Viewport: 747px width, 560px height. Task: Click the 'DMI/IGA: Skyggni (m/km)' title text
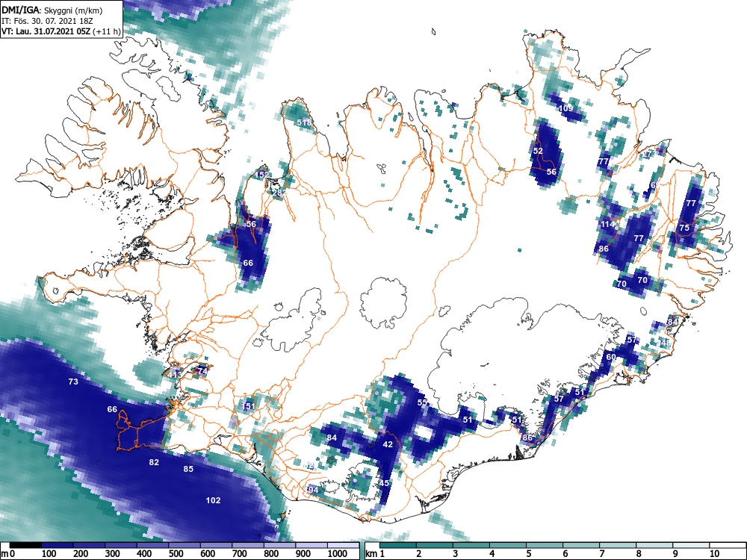52,10
